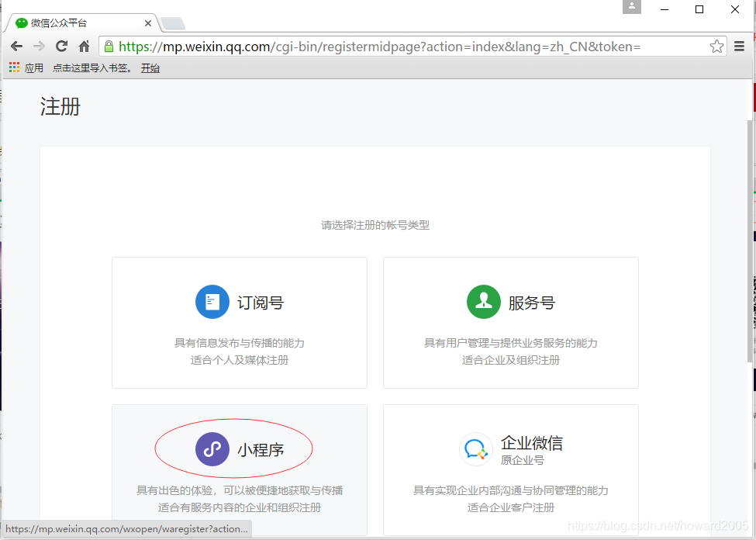The width and height of the screenshot is (756, 540).
Task: Open the browser home page icon
Action: 84,47
